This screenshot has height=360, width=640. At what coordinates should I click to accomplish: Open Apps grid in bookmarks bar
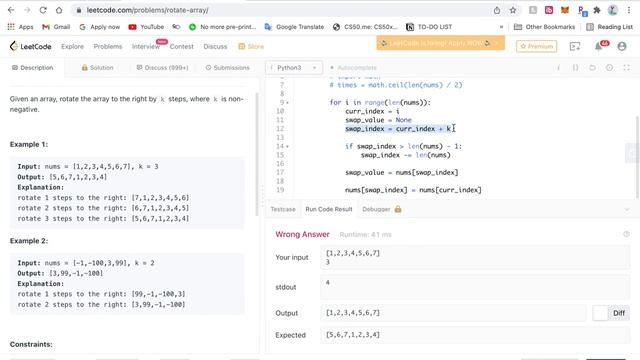pos(20,27)
